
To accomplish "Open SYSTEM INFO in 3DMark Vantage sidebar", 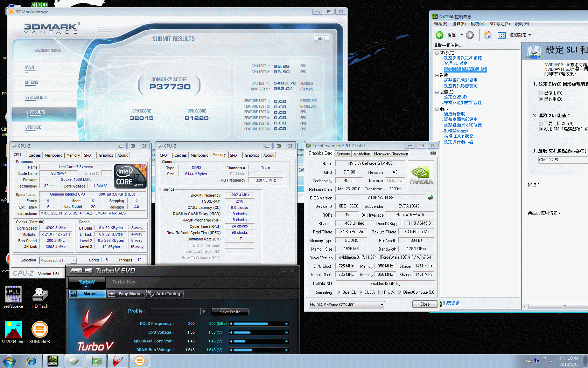I will click(x=36, y=98).
